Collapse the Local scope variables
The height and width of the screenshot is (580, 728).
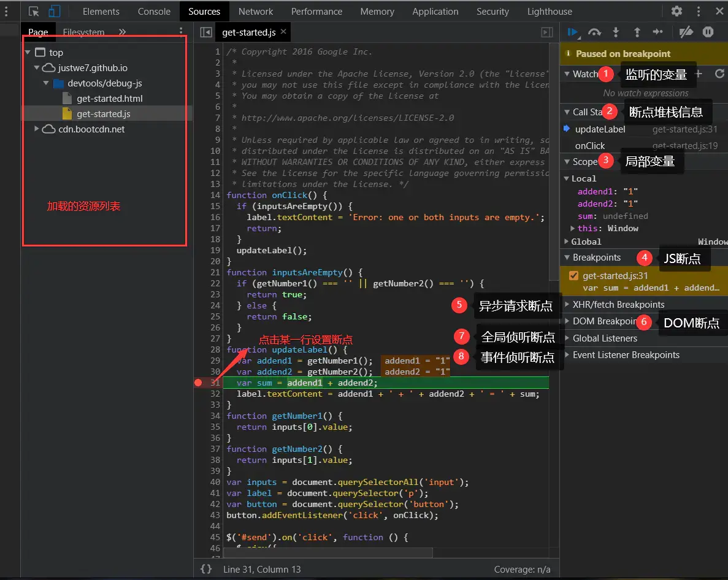pyautogui.click(x=567, y=178)
